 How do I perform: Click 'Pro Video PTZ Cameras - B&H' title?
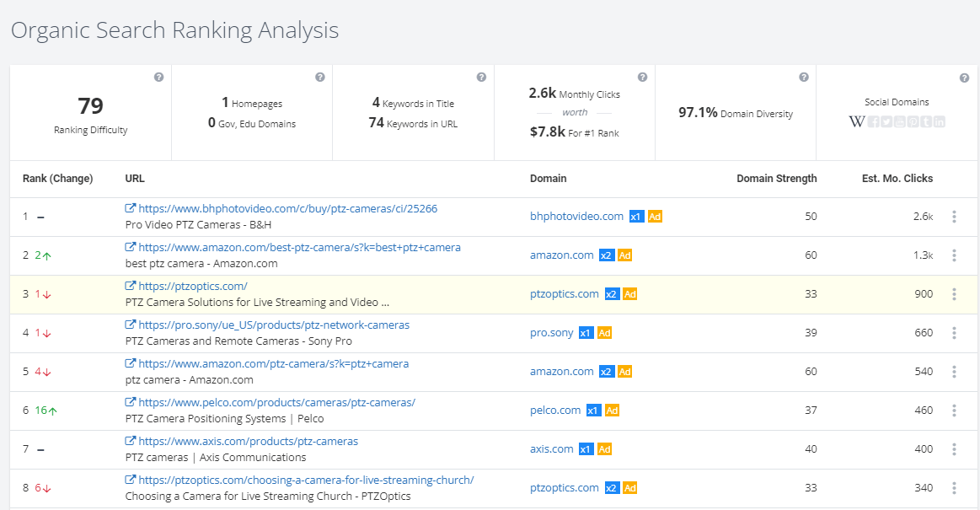click(x=198, y=224)
